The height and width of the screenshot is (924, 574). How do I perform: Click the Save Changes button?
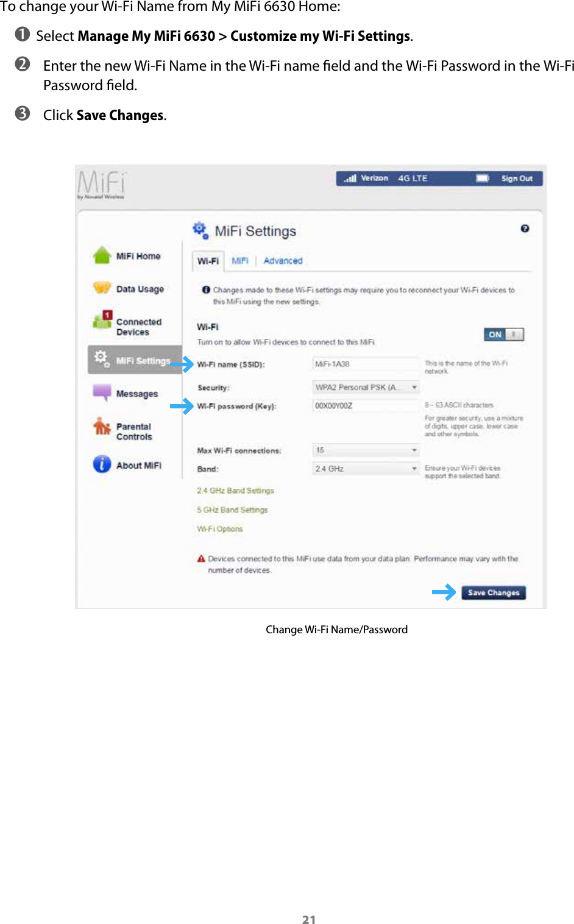[494, 592]
